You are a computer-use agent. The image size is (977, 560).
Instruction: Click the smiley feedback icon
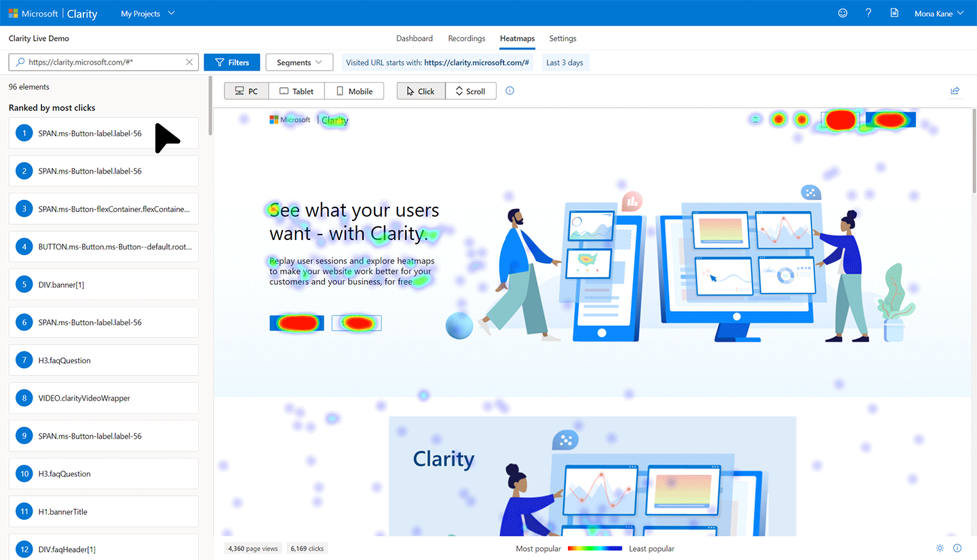[843, 13]
